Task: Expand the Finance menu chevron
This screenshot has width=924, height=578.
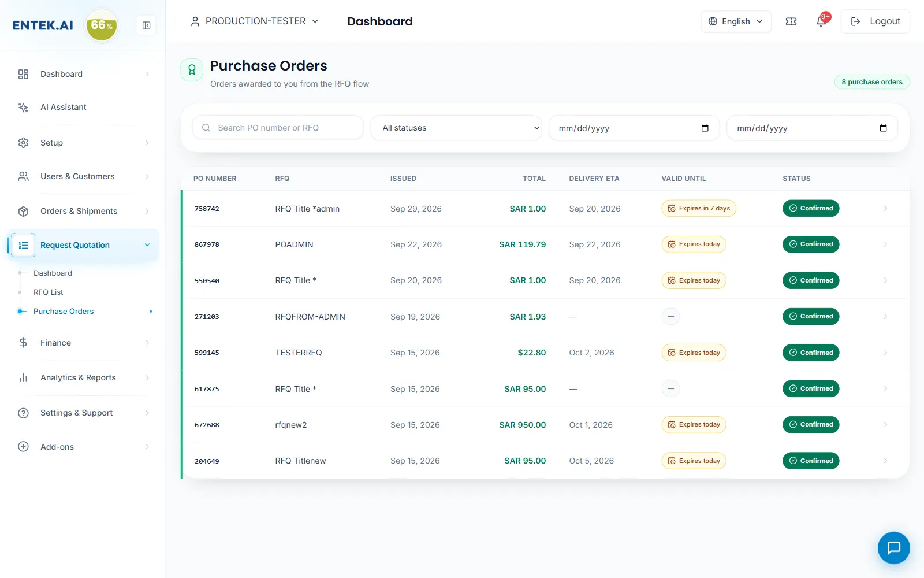Action: pos(147,343)
